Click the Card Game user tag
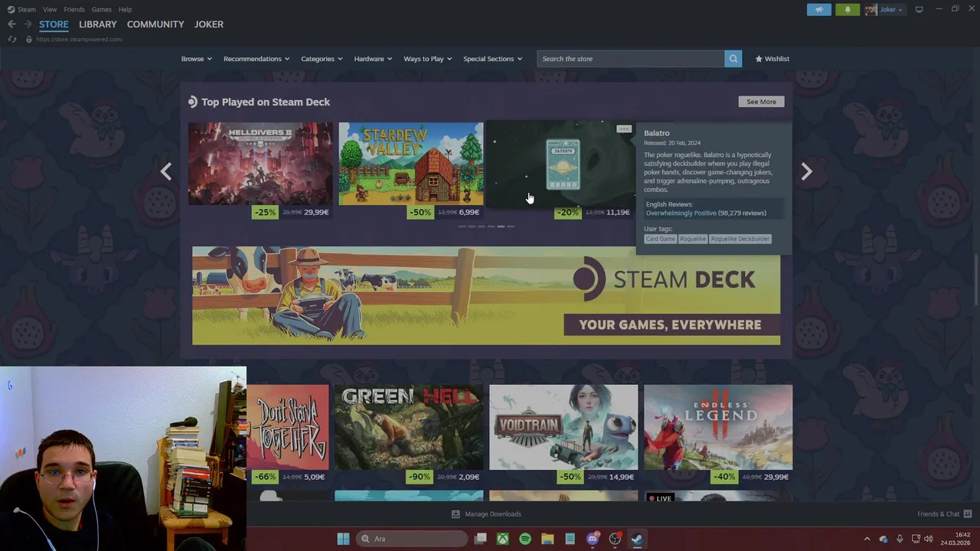Viewport: 980px width, 551px height. click(x=660, y=239)
